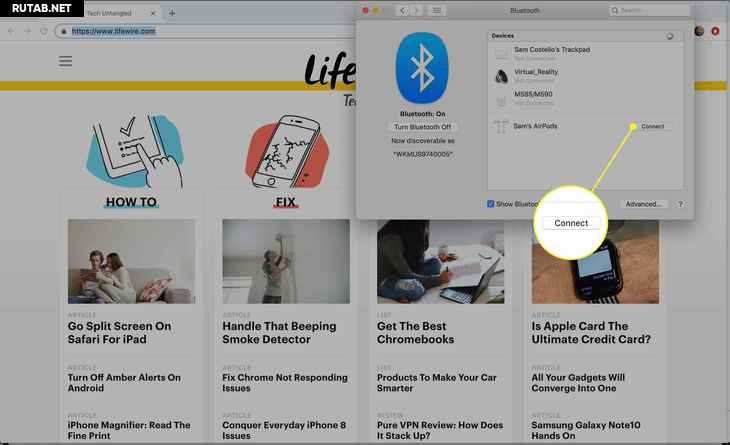Click the smoke detector article photo
The width and height of the screenshot is (730, 445).
click(x=286, y=262)
